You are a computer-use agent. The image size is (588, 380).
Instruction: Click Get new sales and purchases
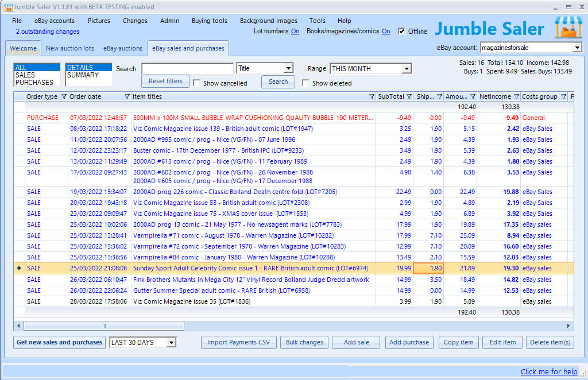coord(59,342)
